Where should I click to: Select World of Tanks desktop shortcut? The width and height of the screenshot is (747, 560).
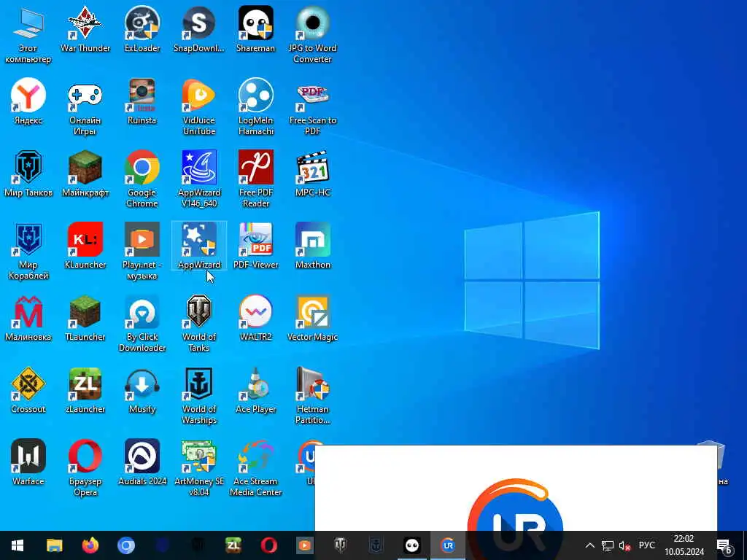[198, 323]
